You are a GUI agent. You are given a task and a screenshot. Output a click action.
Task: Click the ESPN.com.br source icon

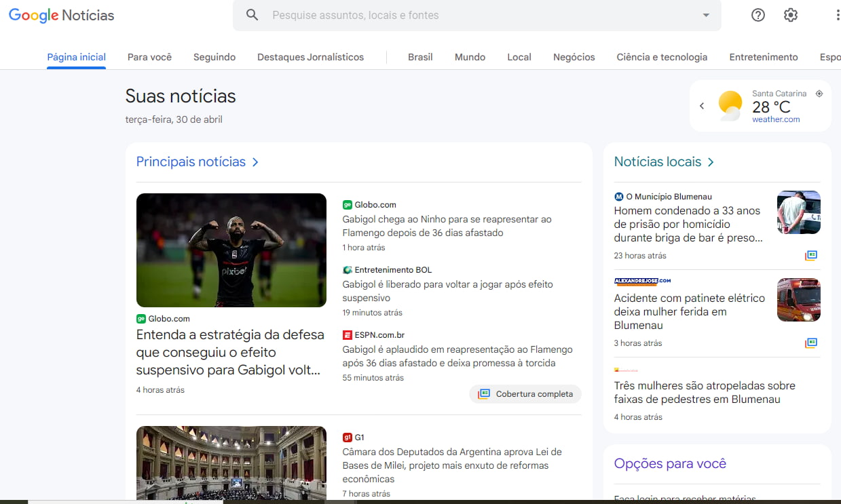[348, 335]
